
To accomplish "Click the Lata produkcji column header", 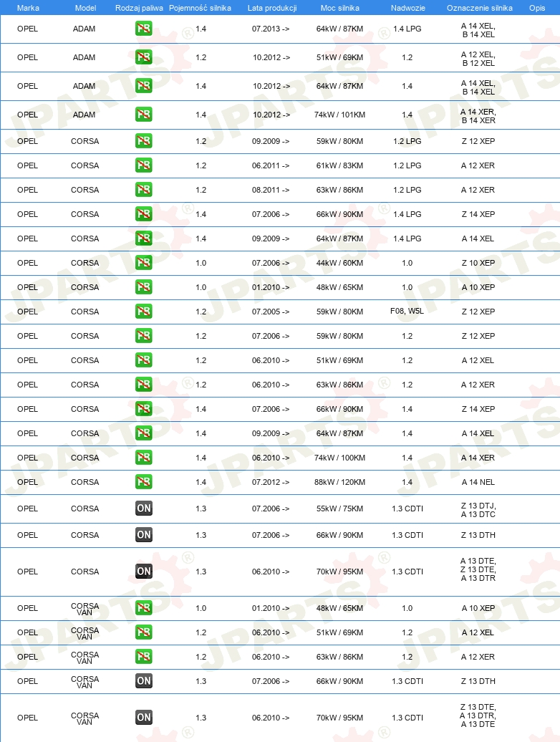I will 272,8.
